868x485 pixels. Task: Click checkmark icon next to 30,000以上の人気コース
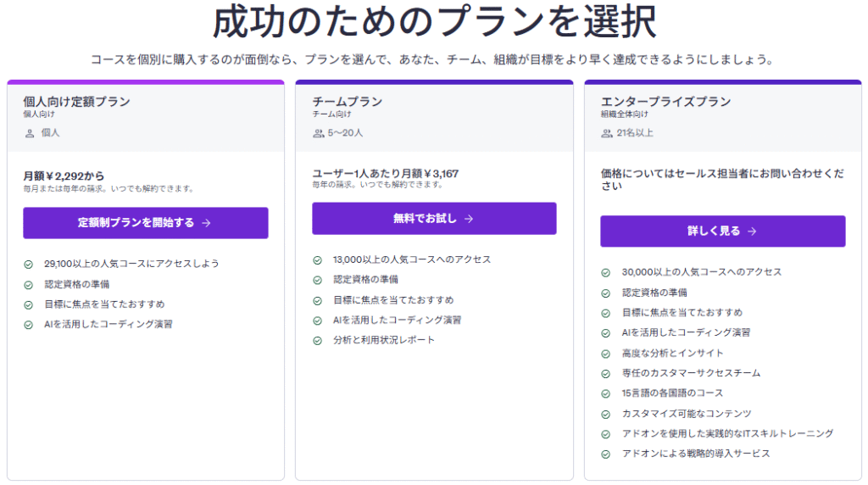pyautogui.click(x=606, y=272)
